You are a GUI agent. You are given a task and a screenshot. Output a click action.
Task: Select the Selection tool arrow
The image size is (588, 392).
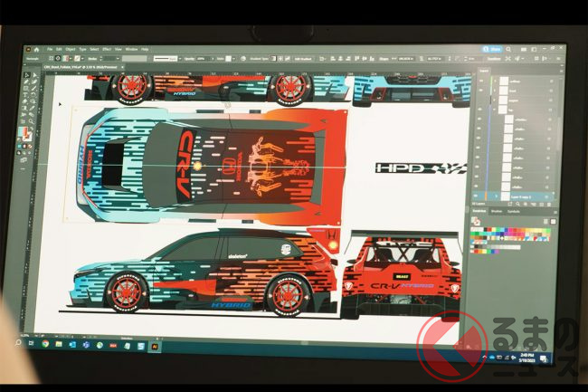[x=24, y=77]
